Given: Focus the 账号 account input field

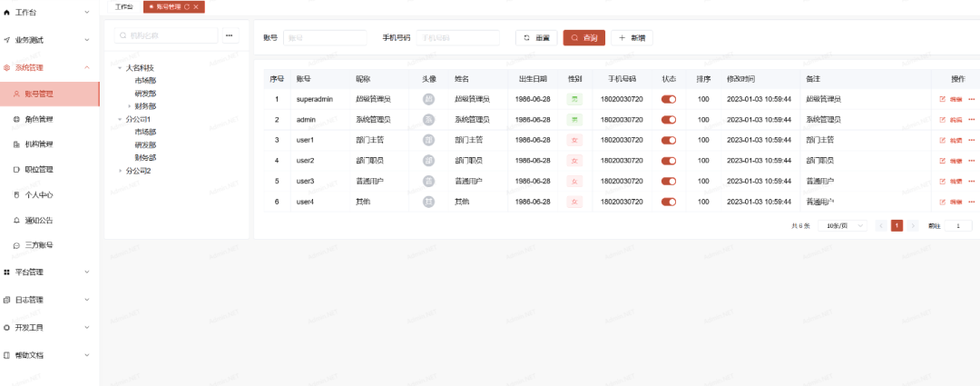Looking at the screenshot, I should (325, 38).
